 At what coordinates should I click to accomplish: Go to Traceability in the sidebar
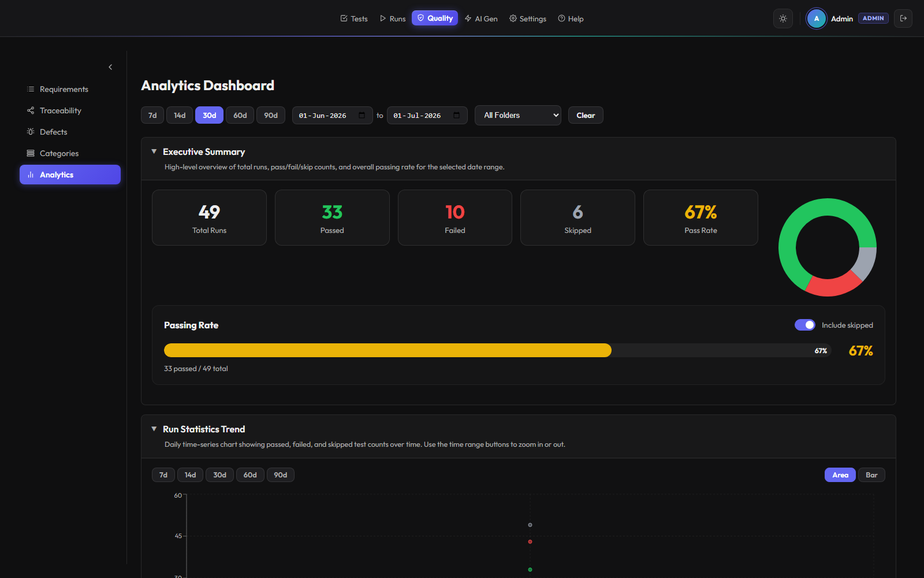click(70, 110)
